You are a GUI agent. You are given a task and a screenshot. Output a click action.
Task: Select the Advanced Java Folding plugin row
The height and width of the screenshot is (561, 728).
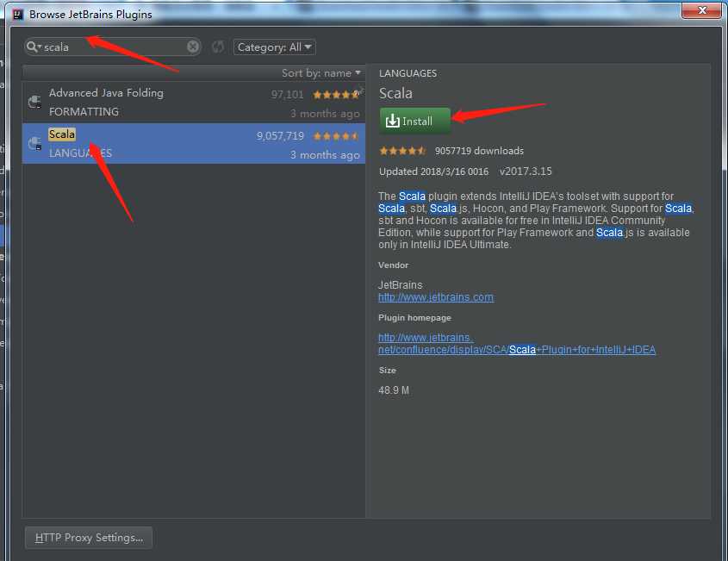[194, 103]
